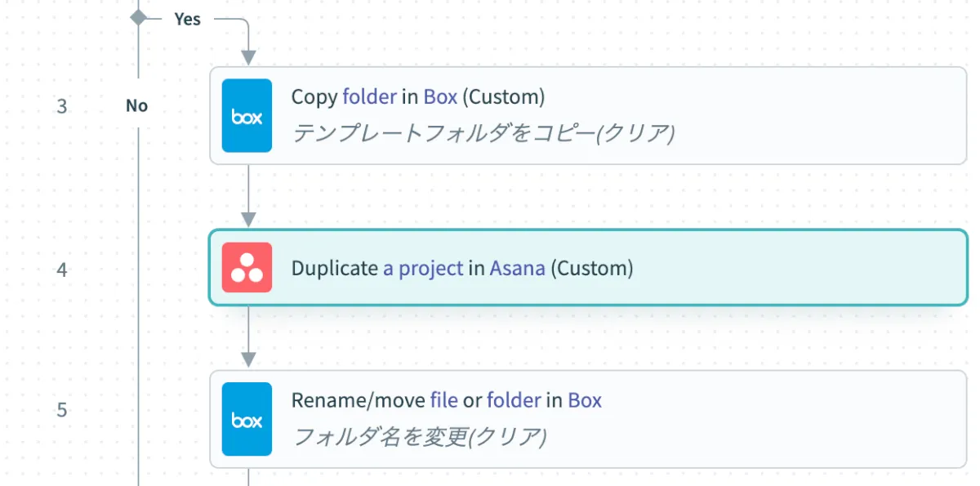The image size is (980, 486).
Task: Select the Yes branch label
Action: pos(187,19)
